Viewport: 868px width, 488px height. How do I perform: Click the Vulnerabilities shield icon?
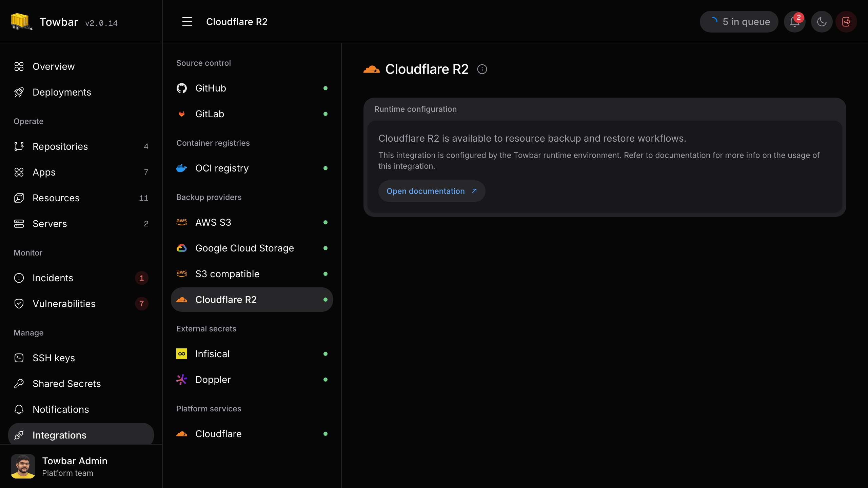19,304
